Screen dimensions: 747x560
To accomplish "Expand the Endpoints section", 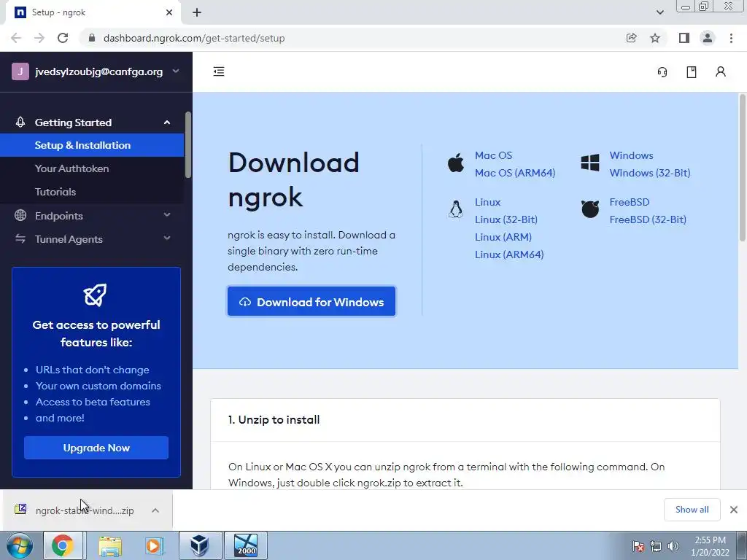I will 92,216.
